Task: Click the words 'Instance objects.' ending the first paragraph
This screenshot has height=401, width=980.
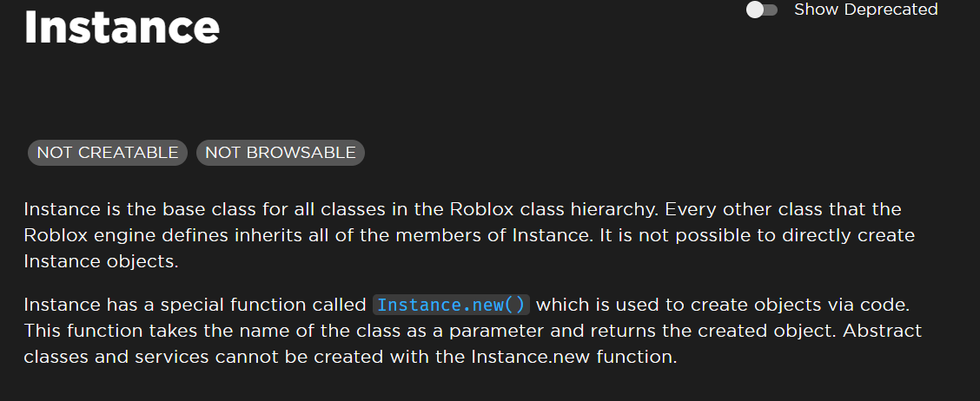Action: (x=102, y=262)
